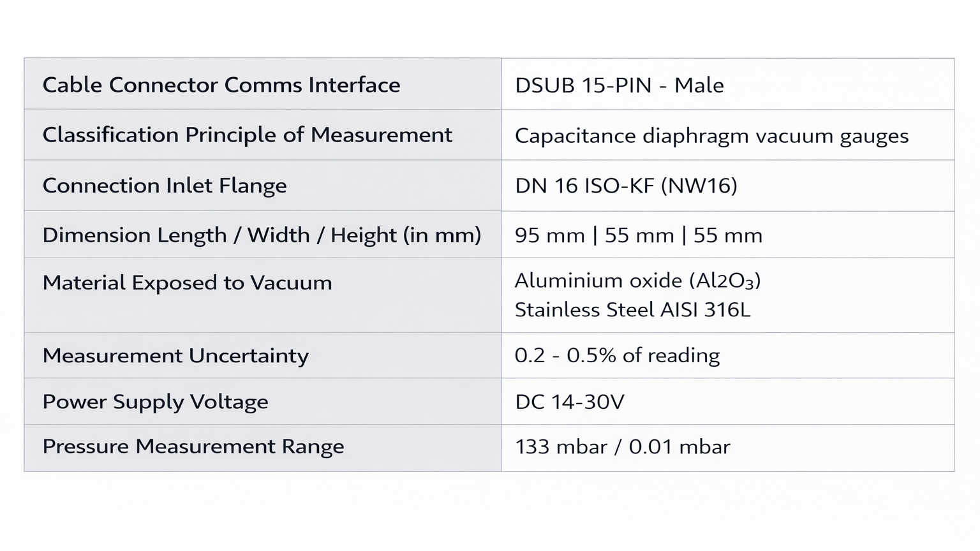980x551 pixels.
Task: Select the 0.01 mbar pressure value
Action: (679, 446)
